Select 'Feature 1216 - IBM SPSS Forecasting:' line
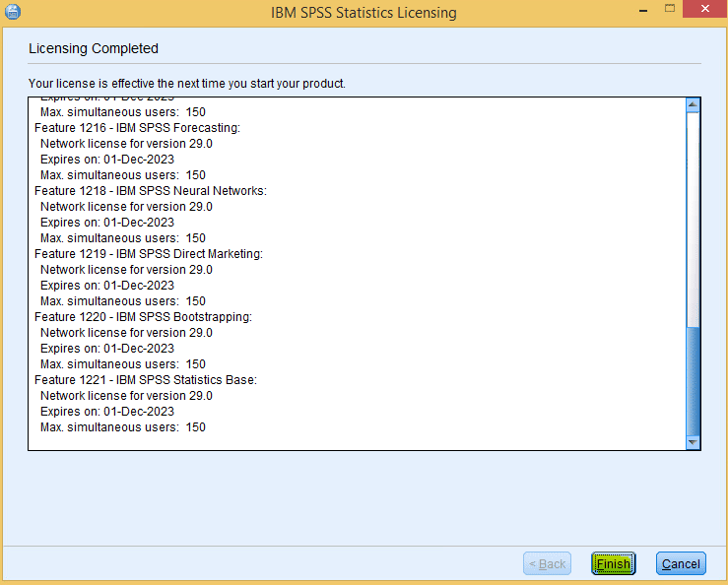728x585 pixels. click(x=138, y=128)
